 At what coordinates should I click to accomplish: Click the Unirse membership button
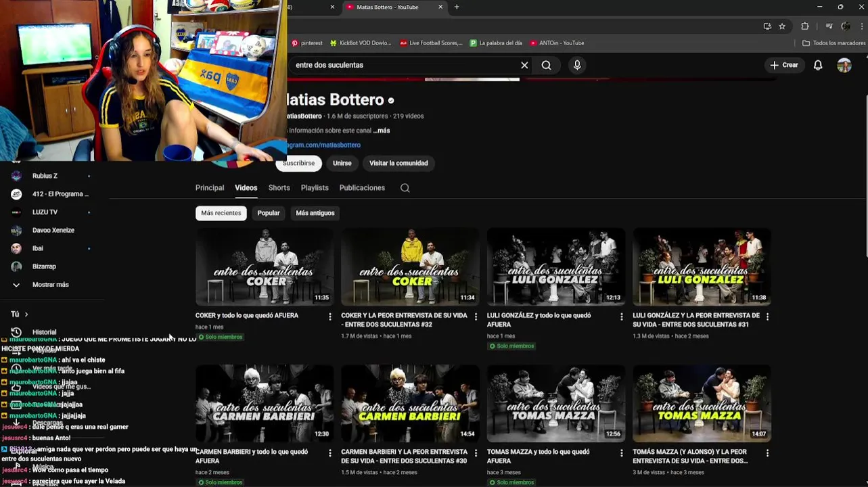(342, 163)
